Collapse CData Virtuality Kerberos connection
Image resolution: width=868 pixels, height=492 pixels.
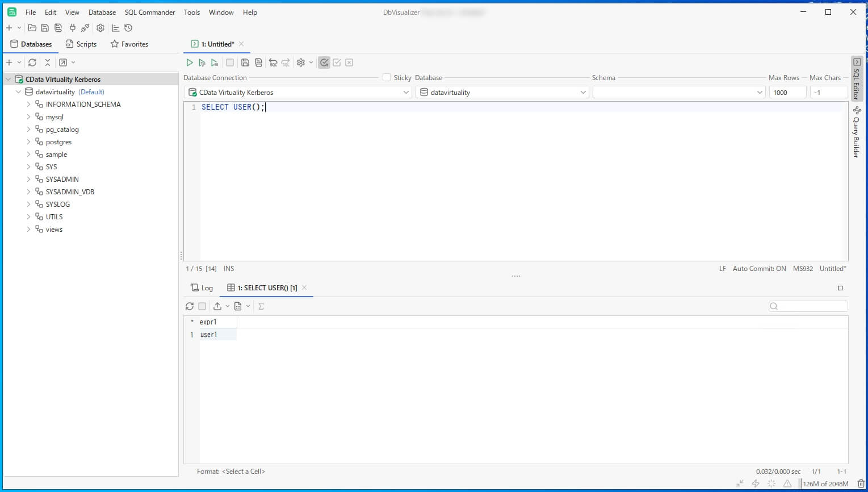point(8,80)
